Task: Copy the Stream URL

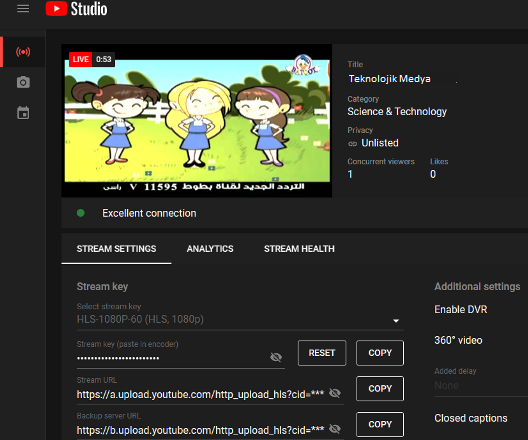Action: pos(380,388)
